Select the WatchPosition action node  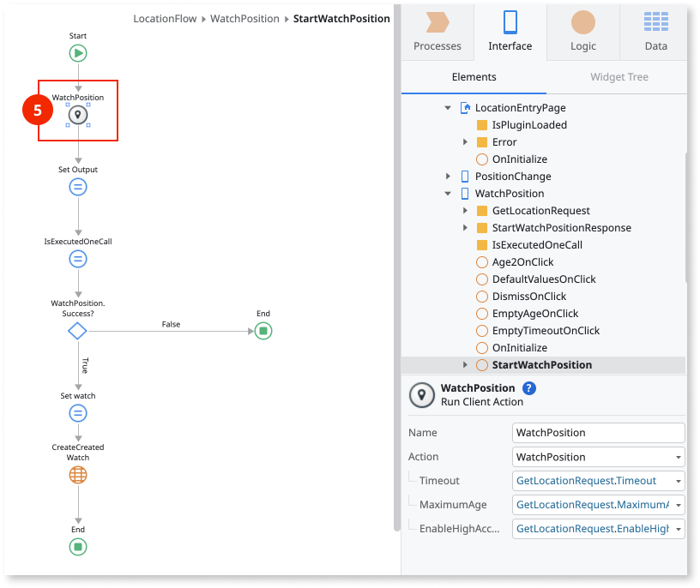tap(78, 115)
